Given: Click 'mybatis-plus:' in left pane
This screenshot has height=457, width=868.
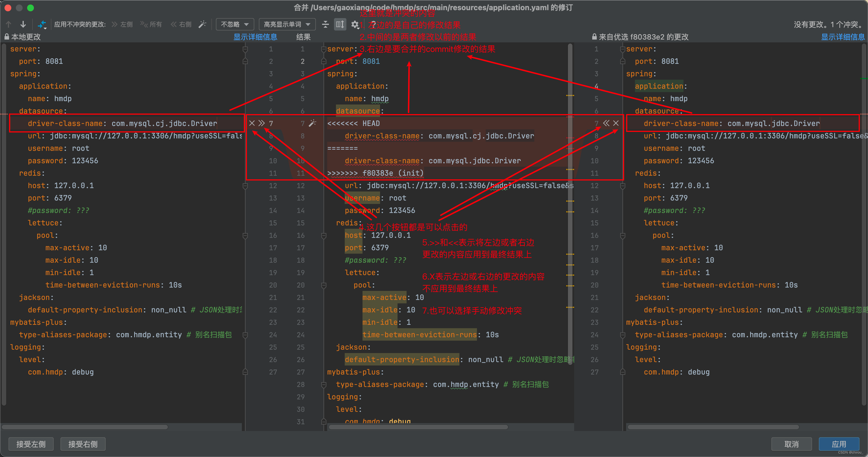Looking at the screenshot, I should coord(38,322).
